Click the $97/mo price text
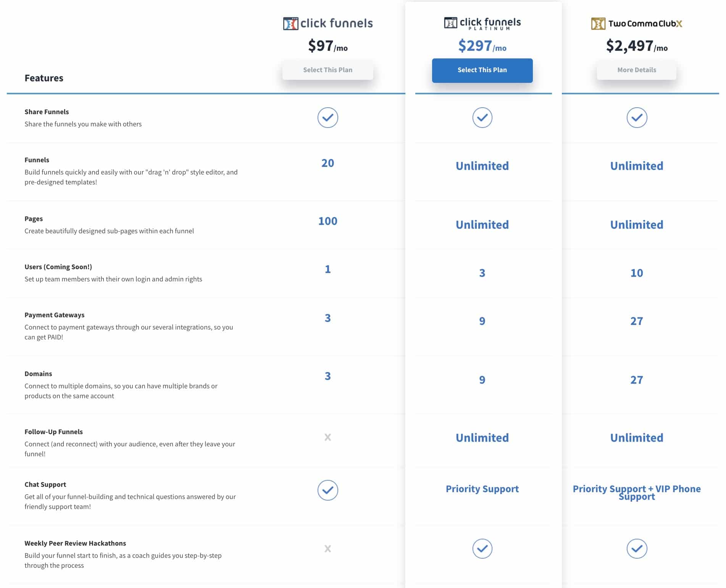 [x=328, y=46]
